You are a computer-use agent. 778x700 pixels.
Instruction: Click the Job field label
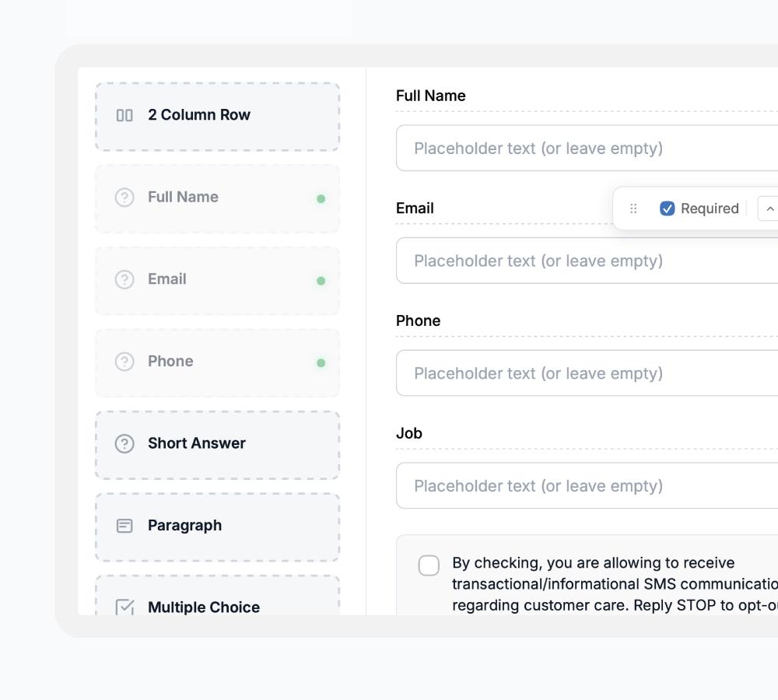[x=409, y=433]
